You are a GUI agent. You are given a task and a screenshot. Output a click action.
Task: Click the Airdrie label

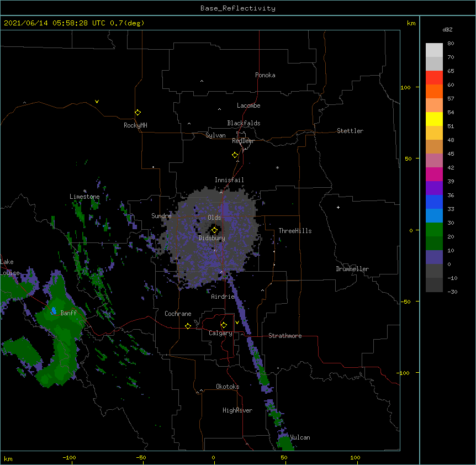(223, 297)
